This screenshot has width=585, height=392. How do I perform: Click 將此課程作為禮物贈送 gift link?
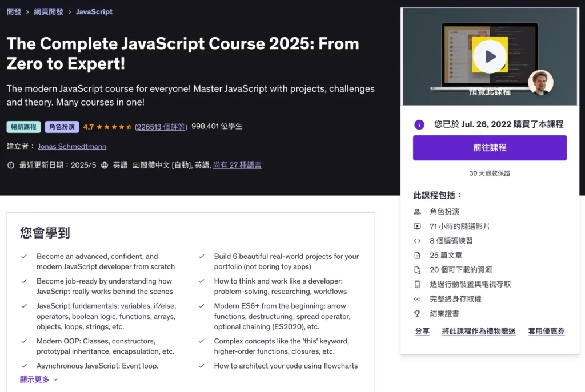coord(479,331)
